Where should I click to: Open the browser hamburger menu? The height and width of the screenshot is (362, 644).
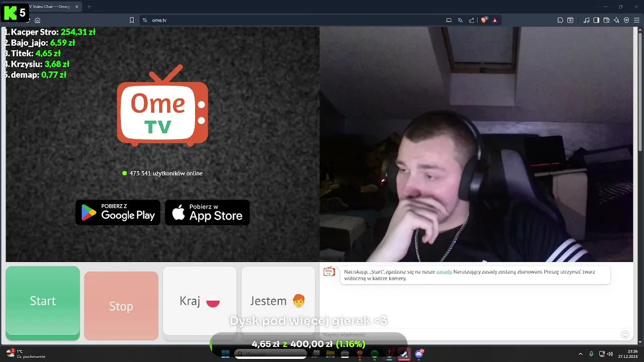pyautogui.click(x=636, y=20)
